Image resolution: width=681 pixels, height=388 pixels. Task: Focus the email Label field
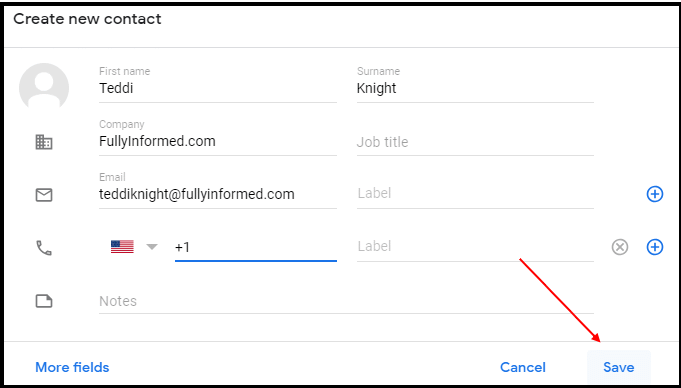[x=475, y=194]
